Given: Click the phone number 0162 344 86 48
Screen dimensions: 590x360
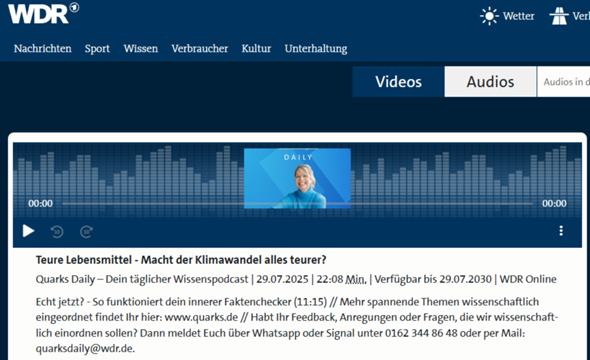Looking at the screenshot, I should coord(421,333).
